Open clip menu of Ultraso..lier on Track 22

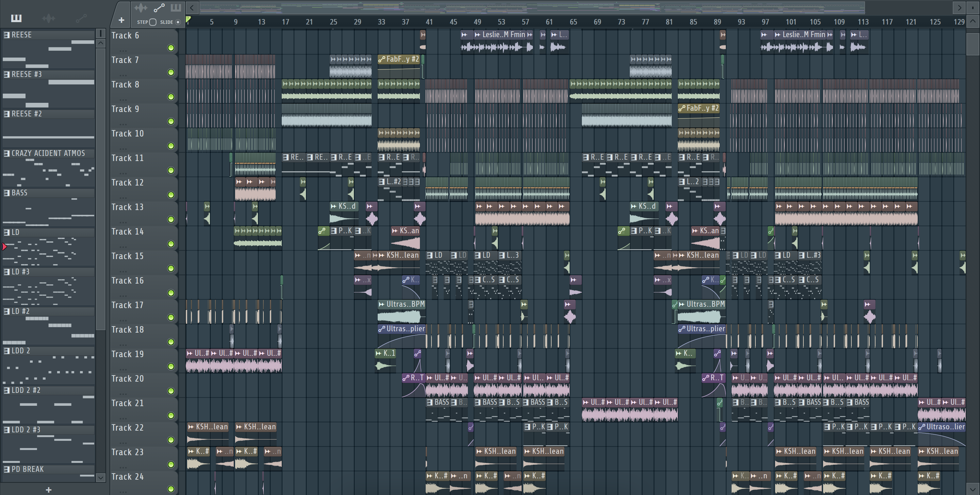click(922, 427)
